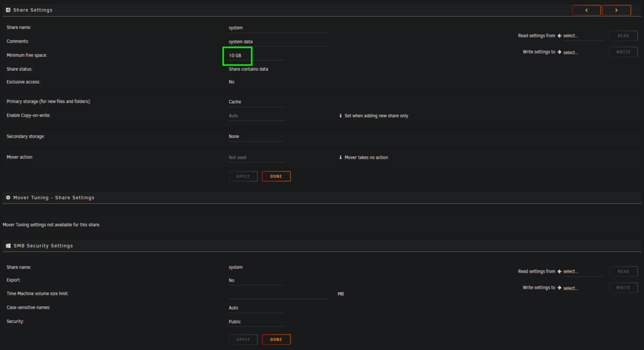Open SMB Export dropdown showing No
This screenshot has height=350, width=644.
pyautogui.click(x=256, y=280)
